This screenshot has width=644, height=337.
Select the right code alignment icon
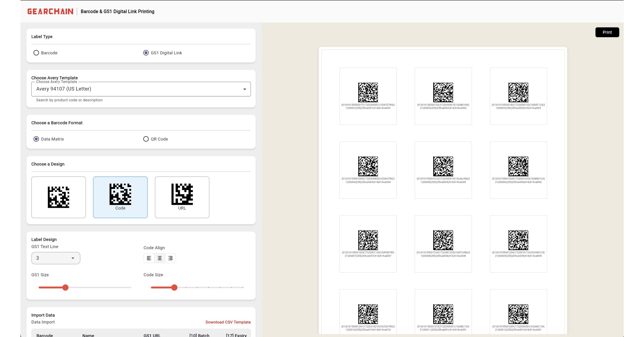click(x=170, y=258)
